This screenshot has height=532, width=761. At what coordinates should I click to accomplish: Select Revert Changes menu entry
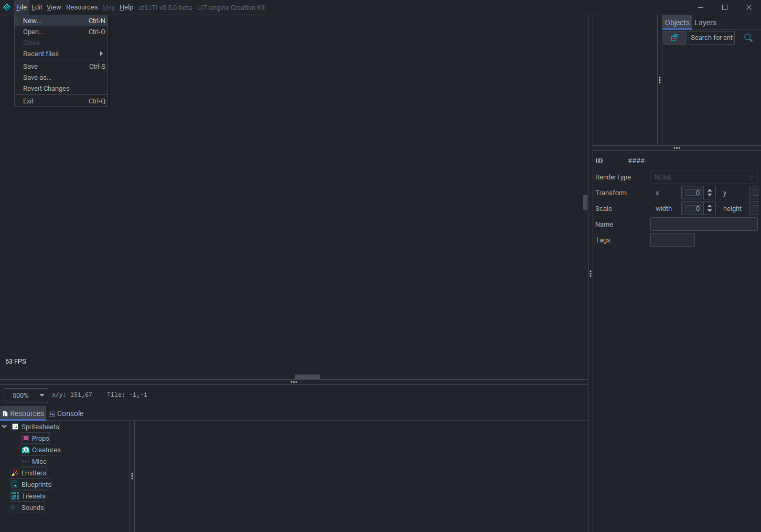[61, 89]
